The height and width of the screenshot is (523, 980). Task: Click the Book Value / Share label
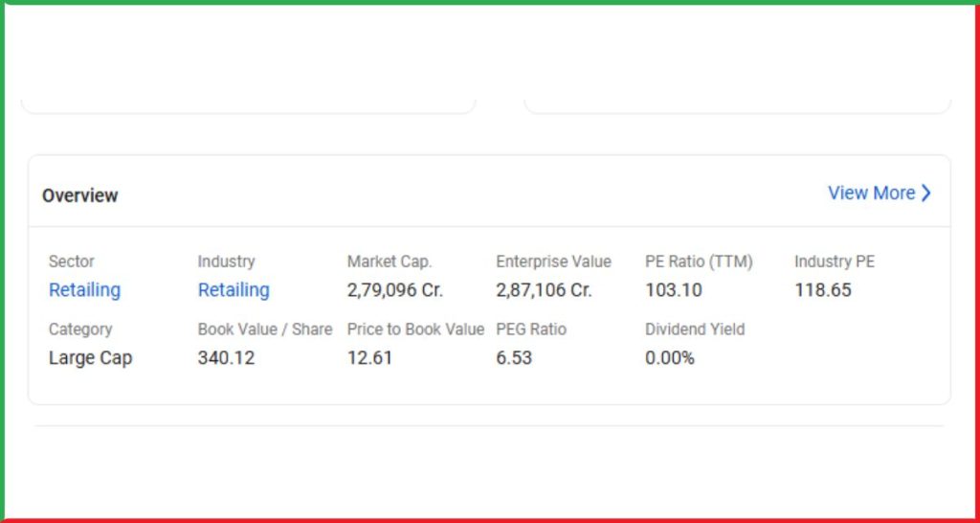coord(265,330)
